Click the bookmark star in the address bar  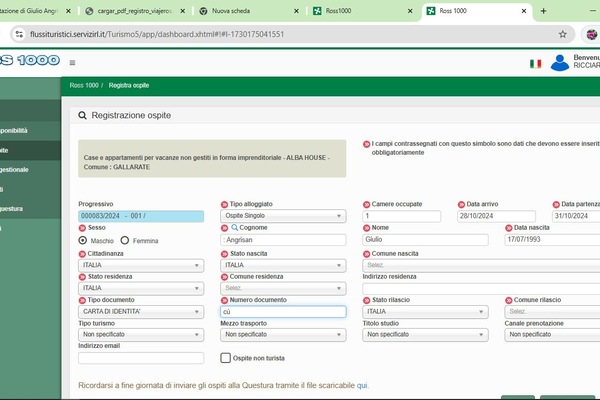pyautogui.click(x=563, y=33)
